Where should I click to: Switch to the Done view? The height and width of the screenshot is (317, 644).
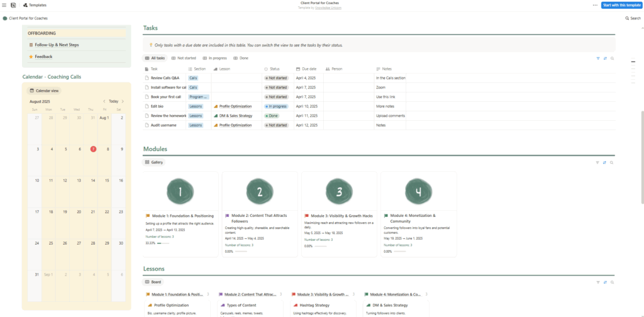(241, 58)
